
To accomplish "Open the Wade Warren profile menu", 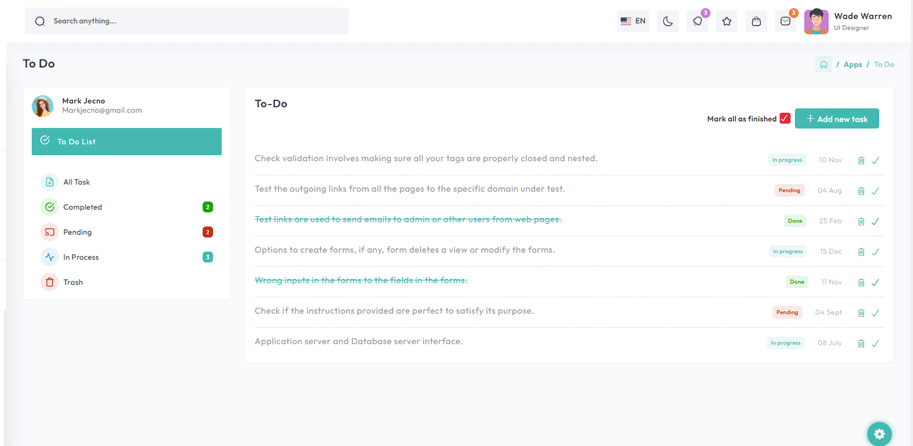I will pos(848,22).
